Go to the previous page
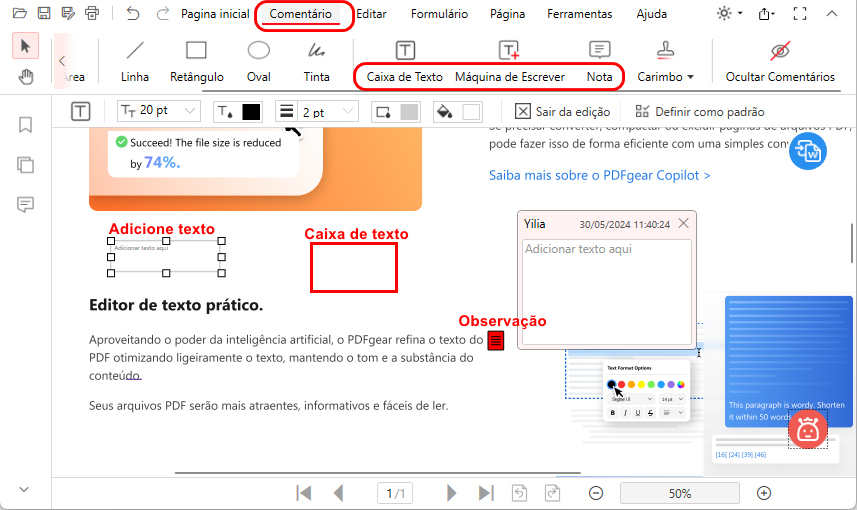The image size is (857, 510). tap(338, 493)
